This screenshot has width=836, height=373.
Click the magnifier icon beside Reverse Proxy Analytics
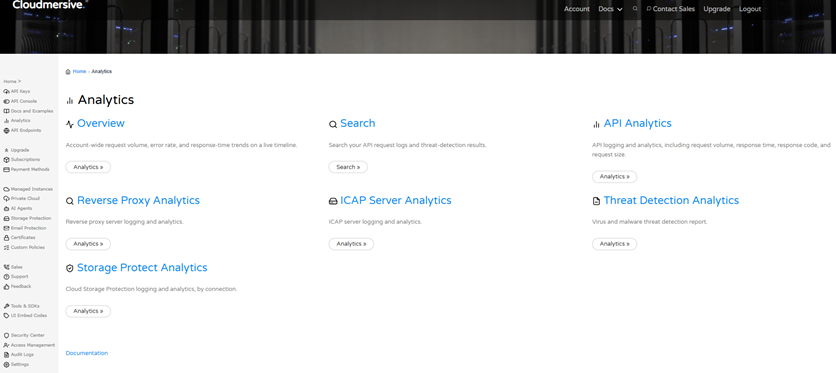(70, 201)
